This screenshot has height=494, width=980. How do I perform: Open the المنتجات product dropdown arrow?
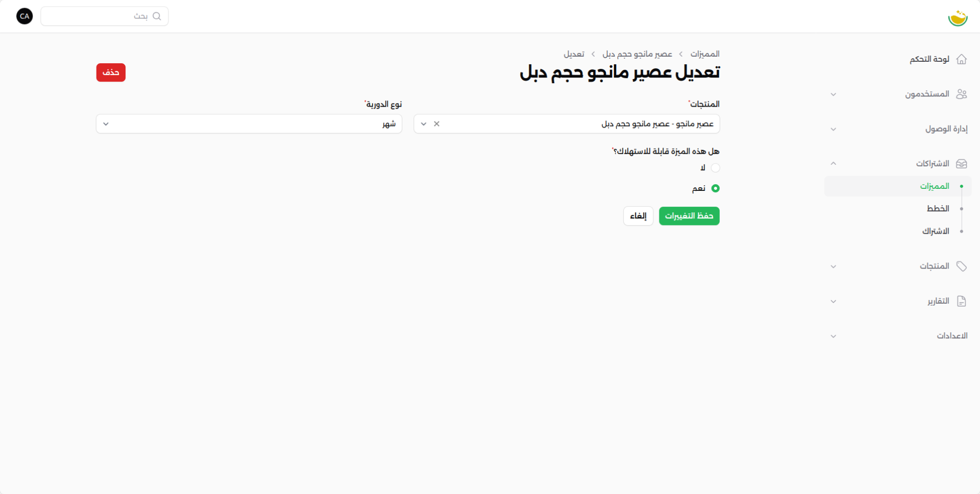coord(424,124)
